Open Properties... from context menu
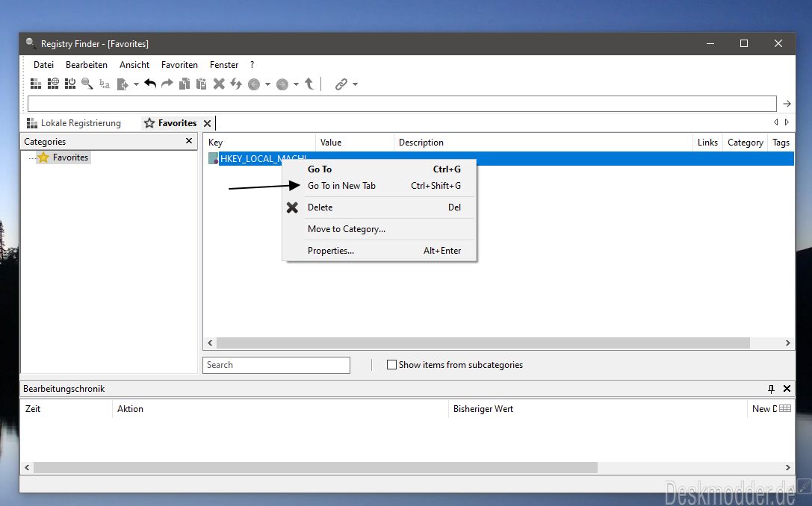This screenshot has height=506, width=812. click(379, 251)
